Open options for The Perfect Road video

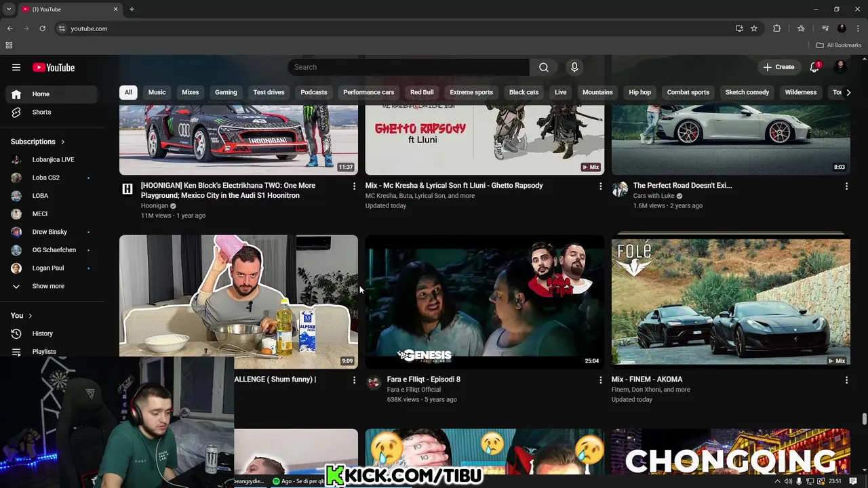[846, 186]
